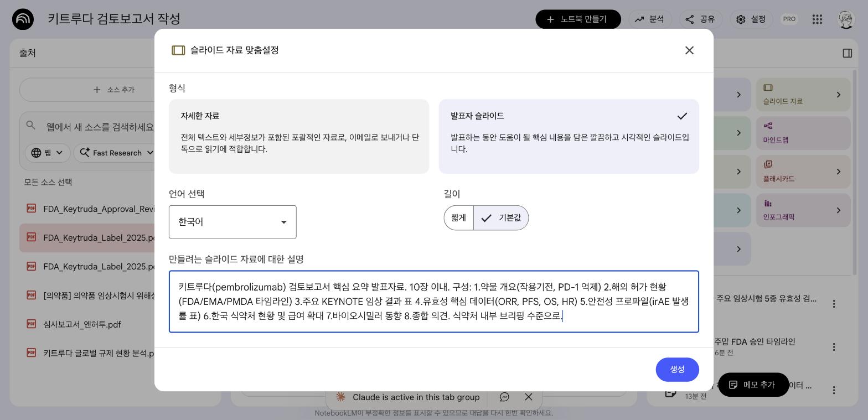
Task: Click the 플래시카드 icon
Action: pyautogui.click(x=768, y=164)
